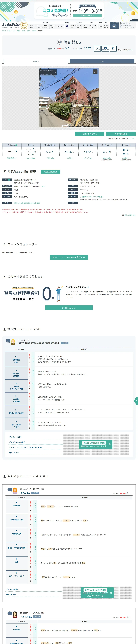Click 買い物・飲食店充実度 review category cell

16,412
